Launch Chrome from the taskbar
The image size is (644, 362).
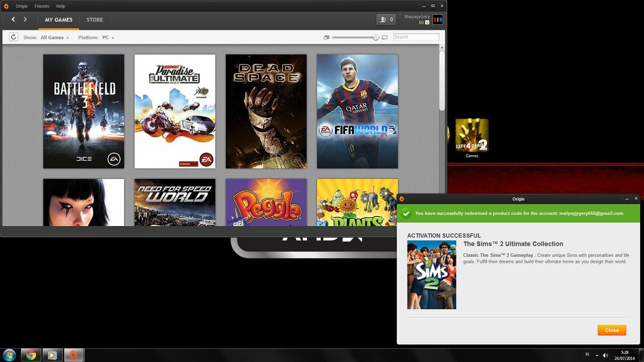pyautogui.click(x=31, y=355)
